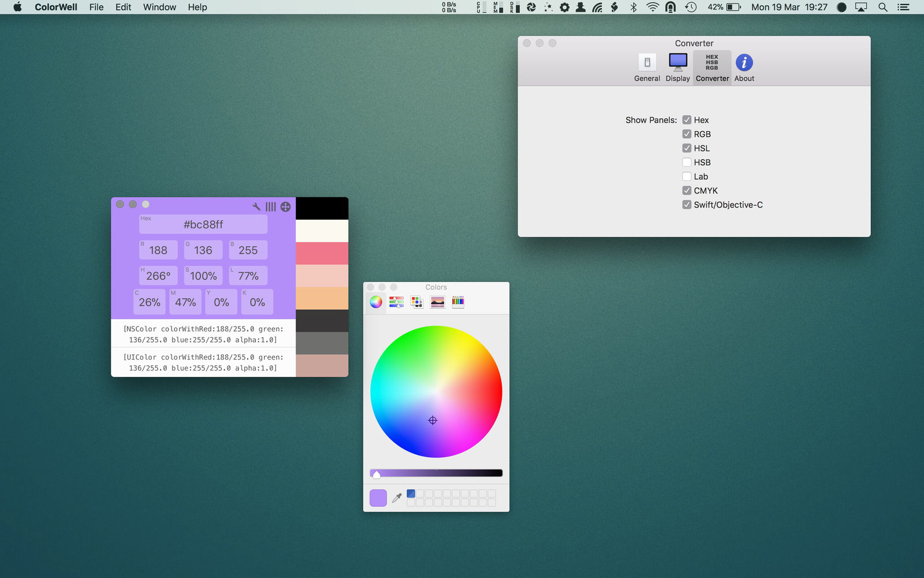Click the date and time in menu bar
Screen dimensions: 924x578
click(x=789, y=7)
